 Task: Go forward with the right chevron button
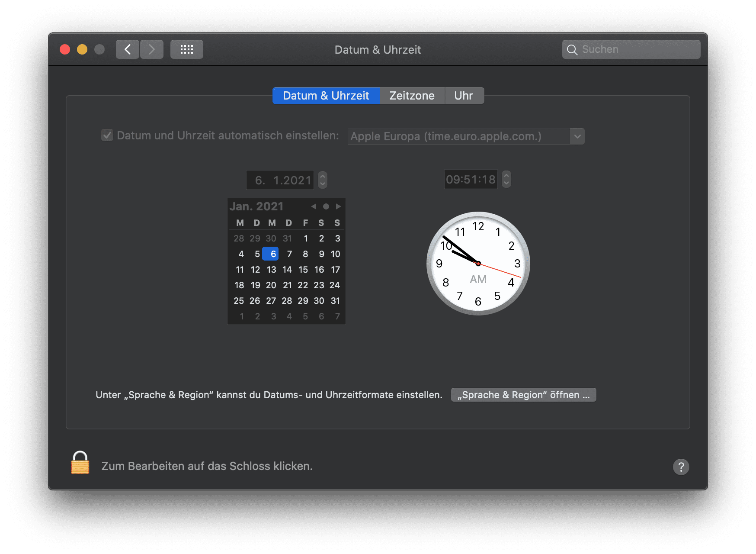tap(152, 49)
